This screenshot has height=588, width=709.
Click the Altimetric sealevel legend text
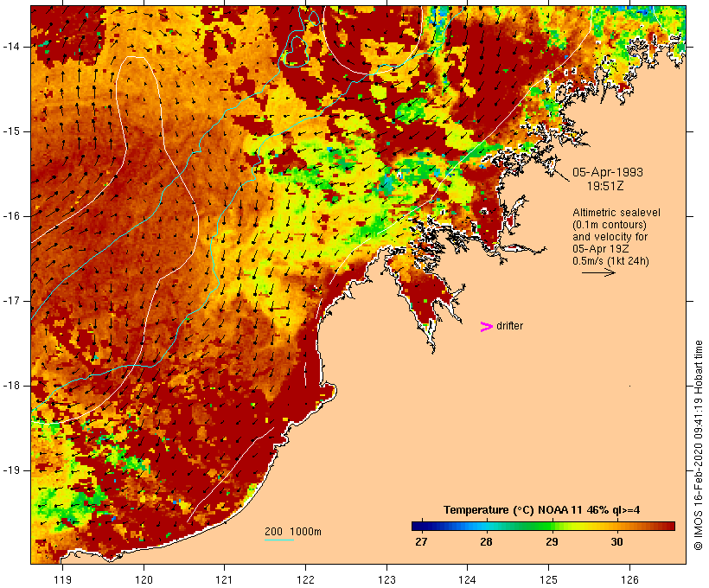point(616,213)
